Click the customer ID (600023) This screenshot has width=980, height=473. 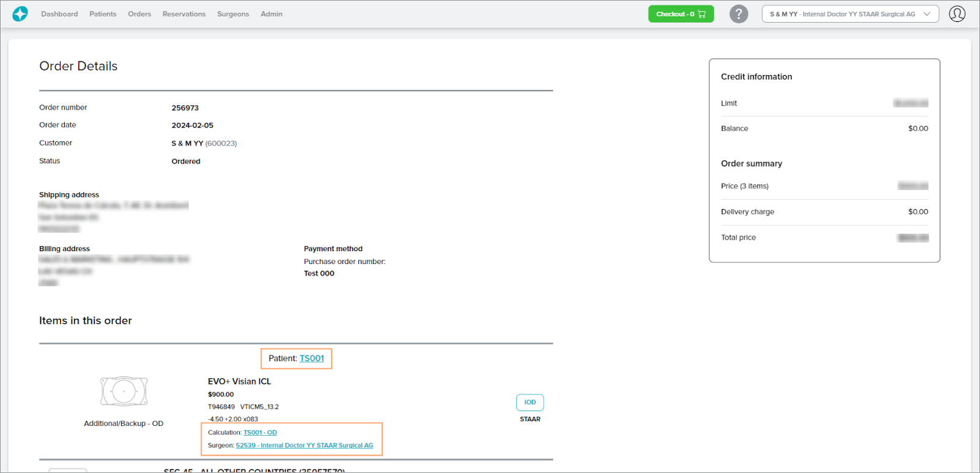[221, 144]
